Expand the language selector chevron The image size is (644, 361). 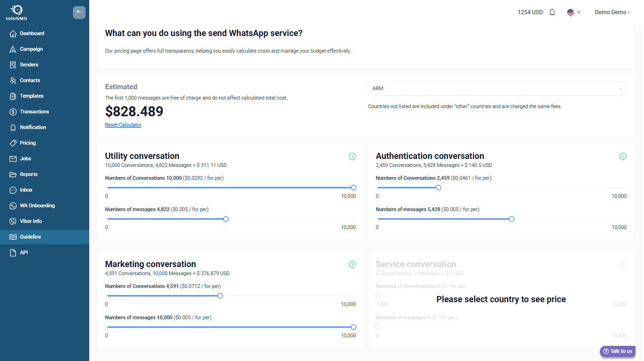click(579, 12)
